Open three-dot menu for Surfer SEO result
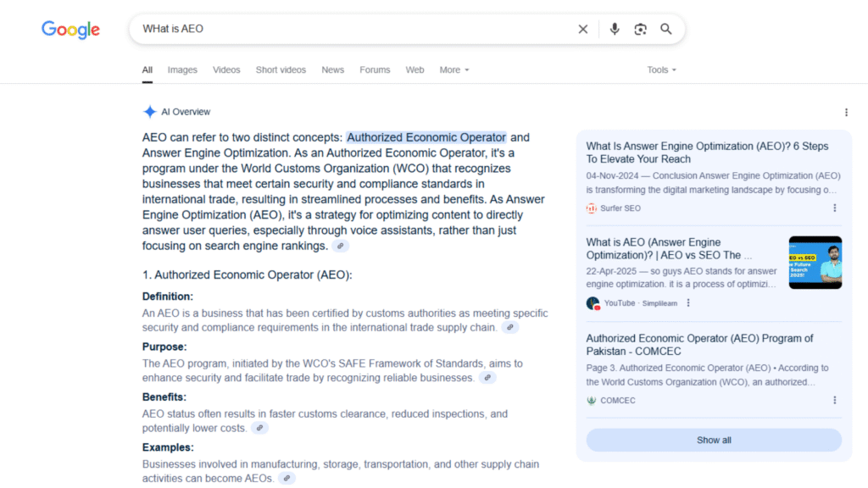Image resolution: width=868 pixels, height=488 pixels. point(835,208)
